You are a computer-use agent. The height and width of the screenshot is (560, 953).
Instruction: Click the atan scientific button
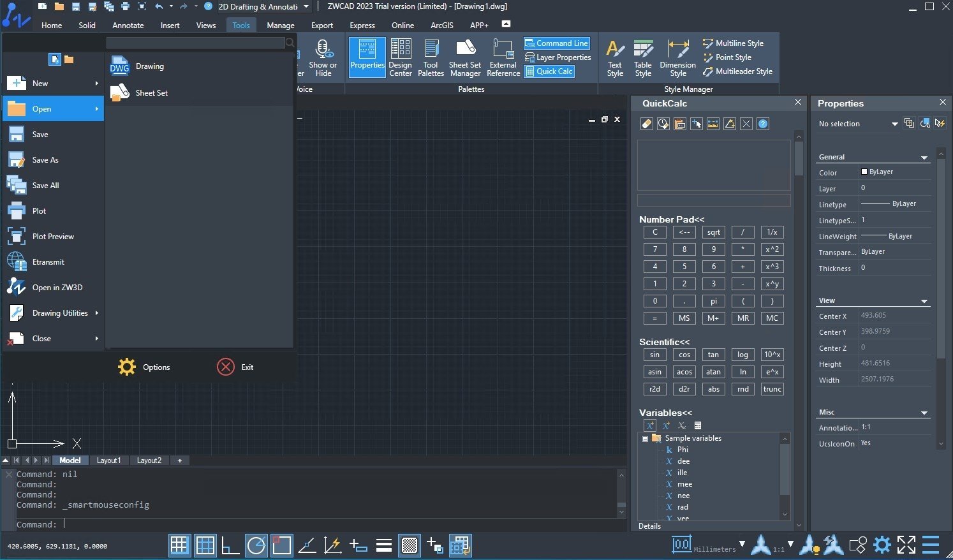click(714, 372)
